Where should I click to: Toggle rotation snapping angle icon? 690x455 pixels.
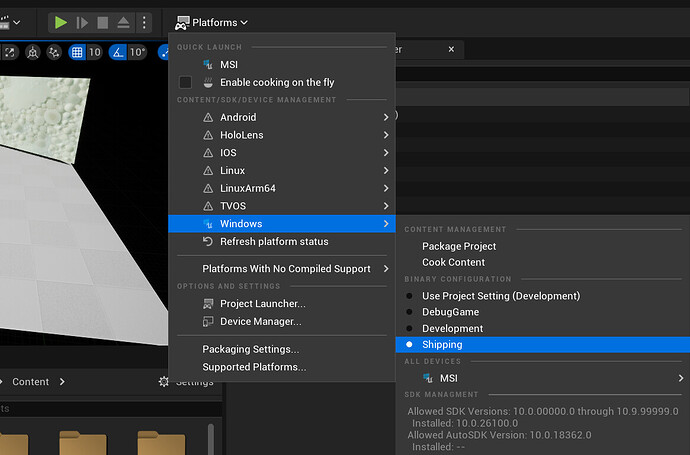[118, 52]
